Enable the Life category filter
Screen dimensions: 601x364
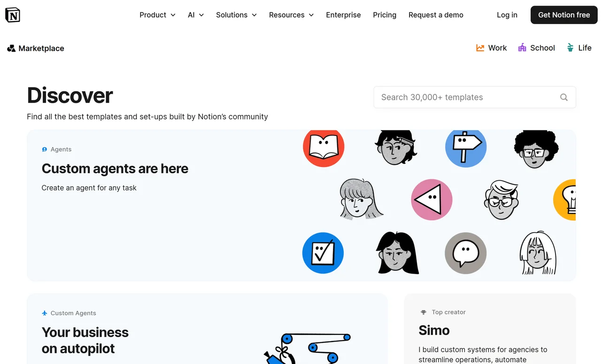click(579, 47)
